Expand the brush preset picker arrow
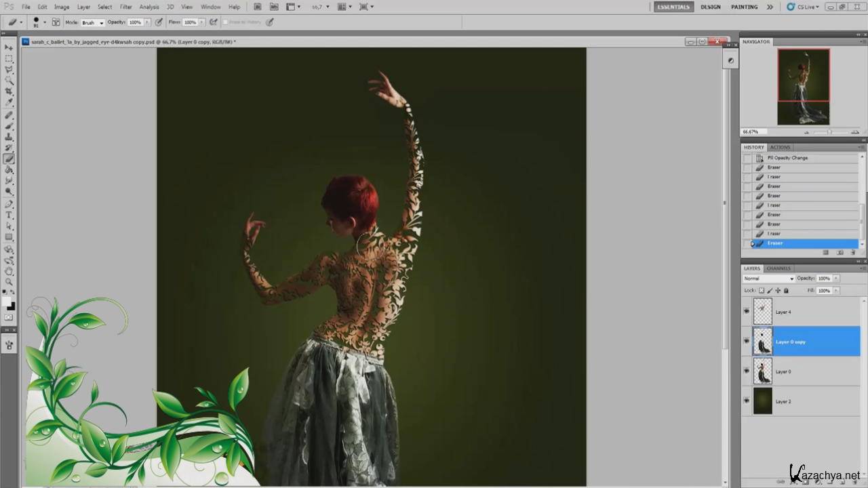The width and height of the screenshot is (868, 488). coord(44,22)
